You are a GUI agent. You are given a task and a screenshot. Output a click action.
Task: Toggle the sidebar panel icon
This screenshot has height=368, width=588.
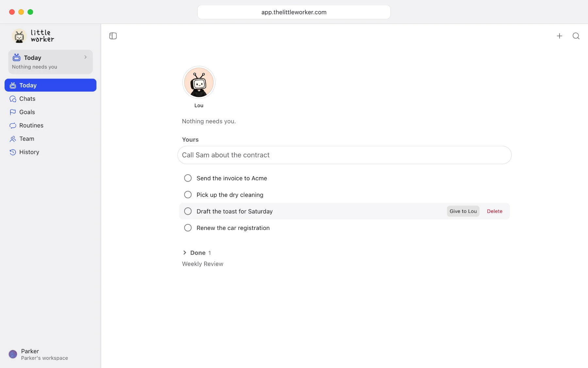(113, 36)
